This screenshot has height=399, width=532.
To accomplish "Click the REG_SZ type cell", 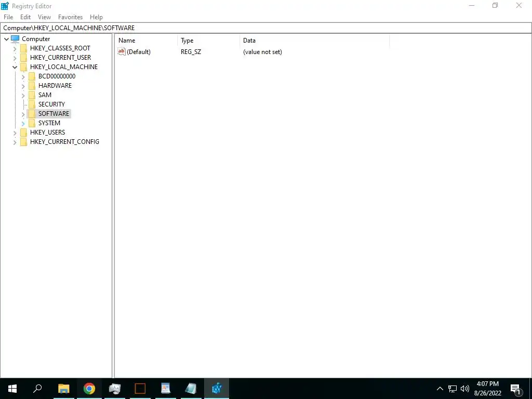I will pos(191,52).
